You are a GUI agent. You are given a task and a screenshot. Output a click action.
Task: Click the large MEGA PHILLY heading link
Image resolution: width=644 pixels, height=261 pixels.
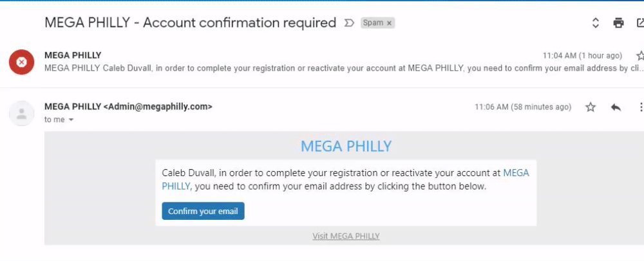(x=346, y=146)
